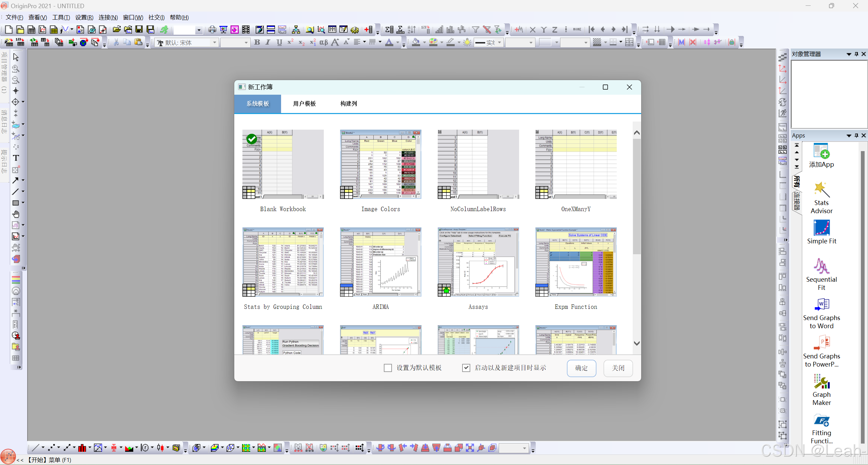Expand the font size dropdown
868x465 pixels.
pos(246,42)
